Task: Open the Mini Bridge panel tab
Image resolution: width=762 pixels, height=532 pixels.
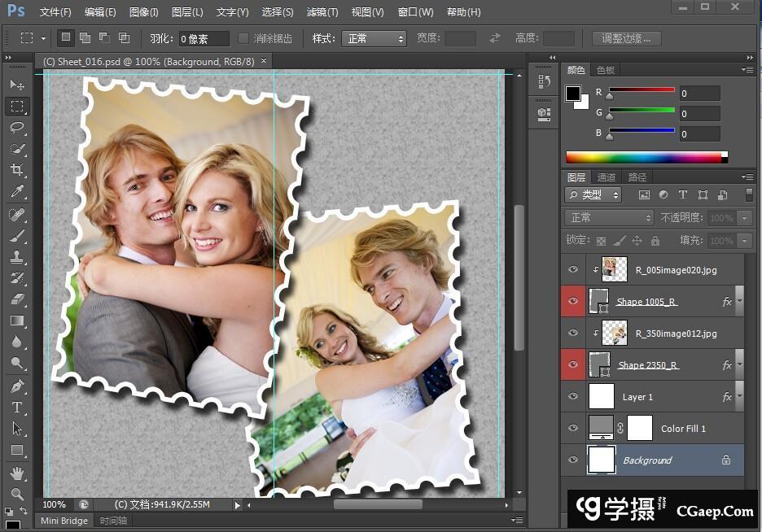Action: [x=64, y=521]
